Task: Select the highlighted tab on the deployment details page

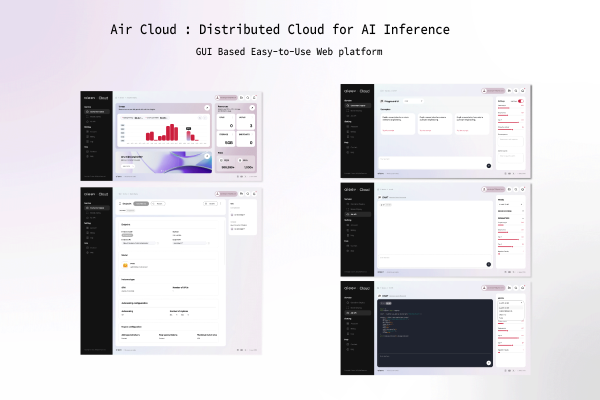Action: coord(142,203)
